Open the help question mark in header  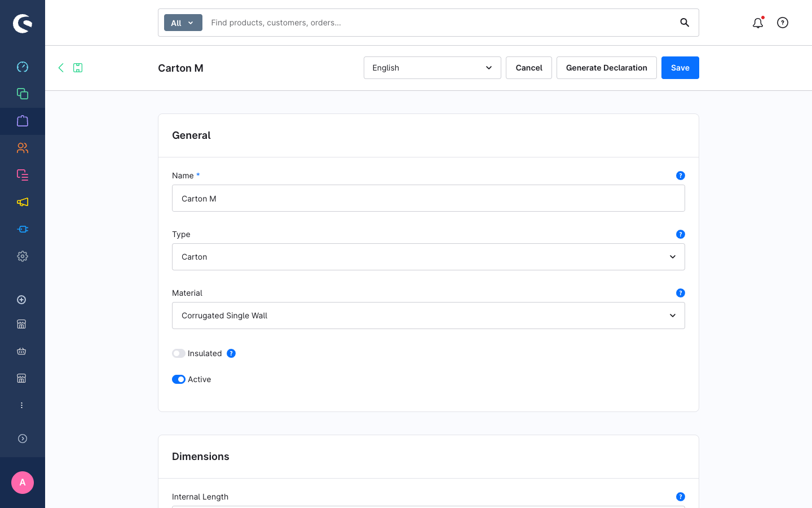pyautogui.click(x=783, y=23)
